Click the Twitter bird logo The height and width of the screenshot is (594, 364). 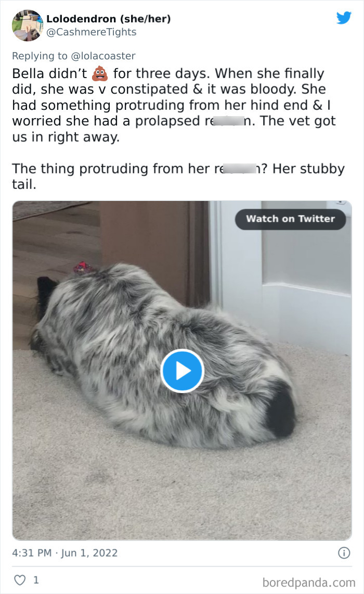(344, 18)
